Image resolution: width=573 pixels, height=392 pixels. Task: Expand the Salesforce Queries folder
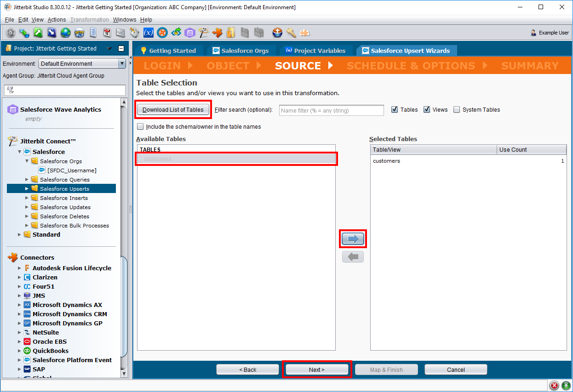coord(27,180)
